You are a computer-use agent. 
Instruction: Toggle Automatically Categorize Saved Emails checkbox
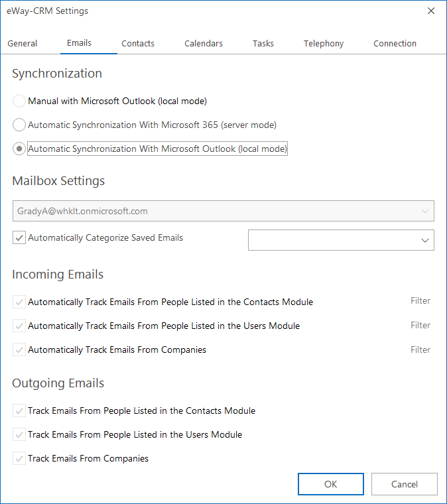(x=19, y=238)
